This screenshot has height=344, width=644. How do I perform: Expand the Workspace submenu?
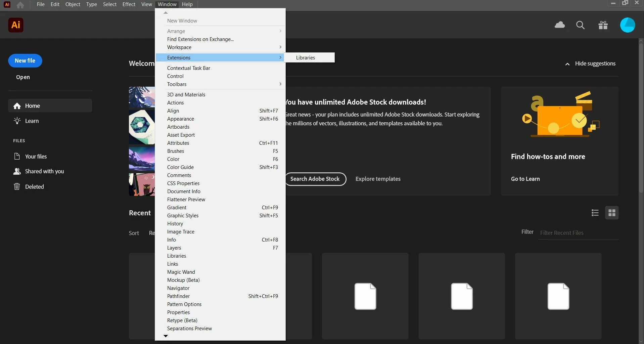[220, 47]
